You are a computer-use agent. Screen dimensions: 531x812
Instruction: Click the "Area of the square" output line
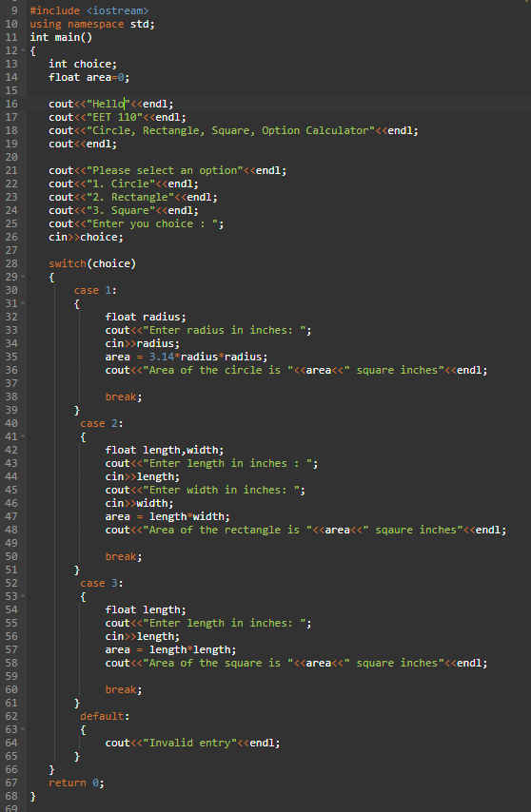[x=296, y=664]
